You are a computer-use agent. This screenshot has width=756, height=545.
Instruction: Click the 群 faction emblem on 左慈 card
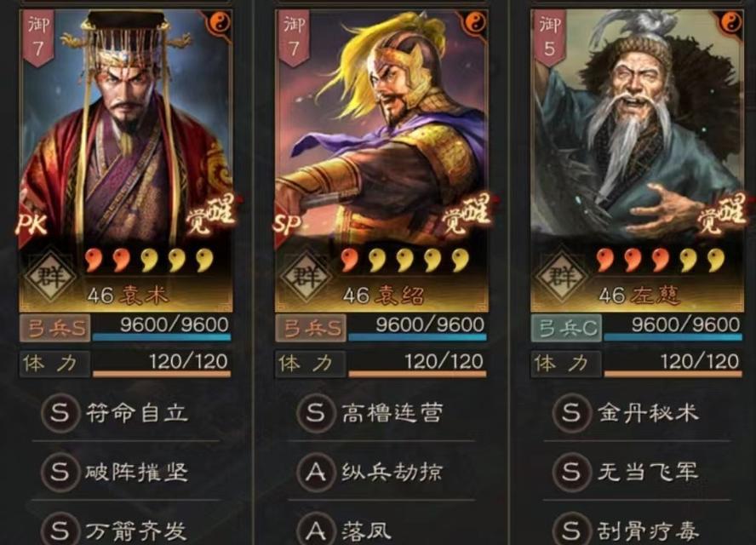click(x=562, y=277)
